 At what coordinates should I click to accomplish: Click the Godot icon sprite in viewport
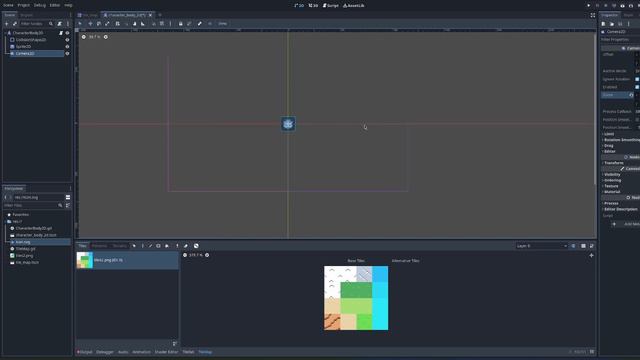click(288, 124)
